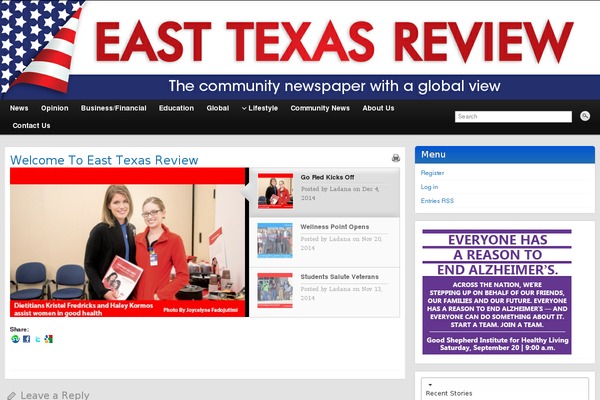Click the Wellness Point Opens thumbnail
Image resolution: width=600 pixels, height=400 pixels.
[275, 240]
